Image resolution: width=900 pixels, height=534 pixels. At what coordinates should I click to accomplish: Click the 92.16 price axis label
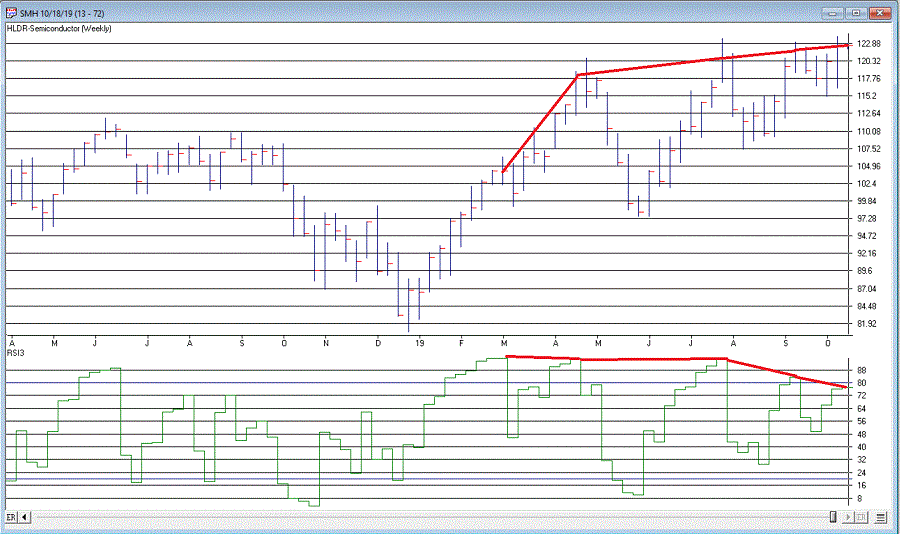867,253
